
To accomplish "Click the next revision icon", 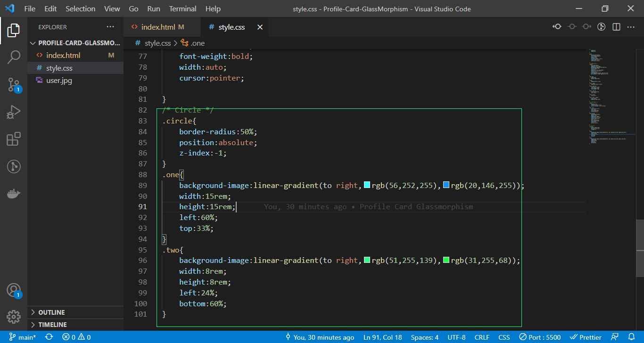I will click(x=586, y=27).
